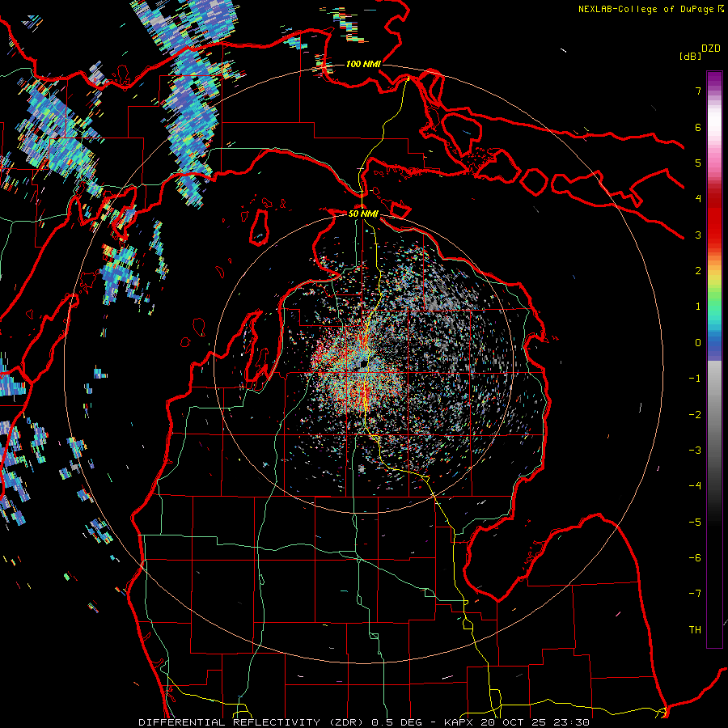This screenshot has height=728, width=728.
Task: Click the 7 value on the scale
Action: tap(698, 91)
